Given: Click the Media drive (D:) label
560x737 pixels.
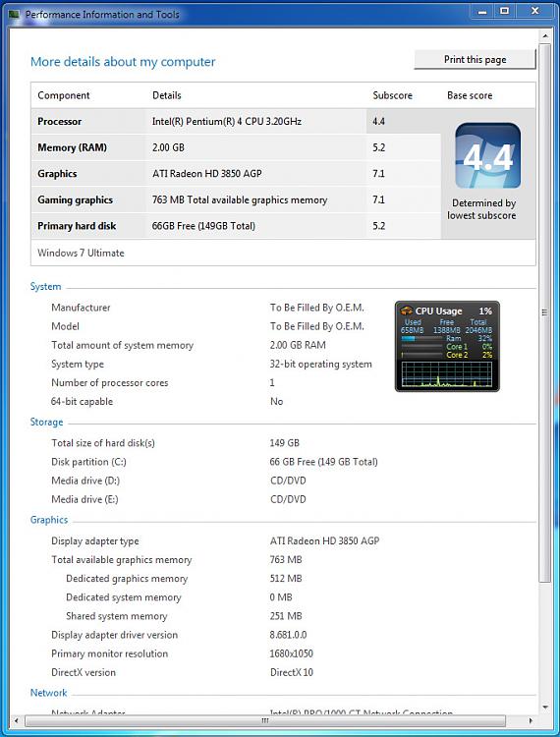Looking at the screenshot, I should [85, 481].
